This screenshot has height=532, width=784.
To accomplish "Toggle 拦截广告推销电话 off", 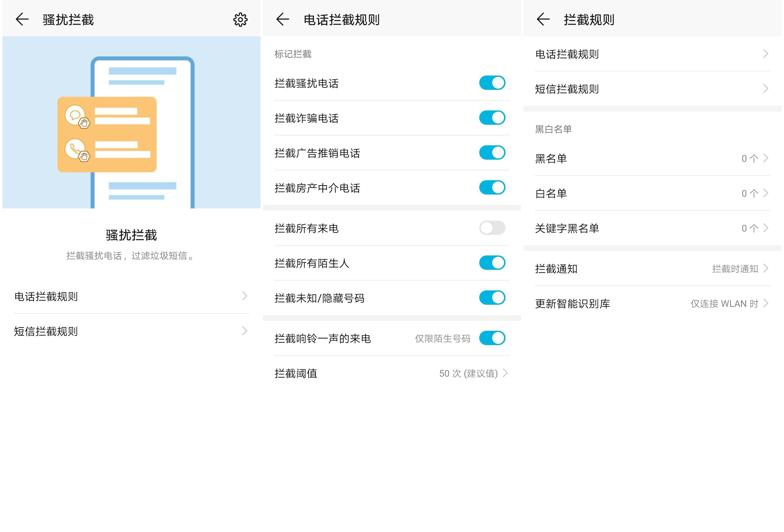I will 492,153.
